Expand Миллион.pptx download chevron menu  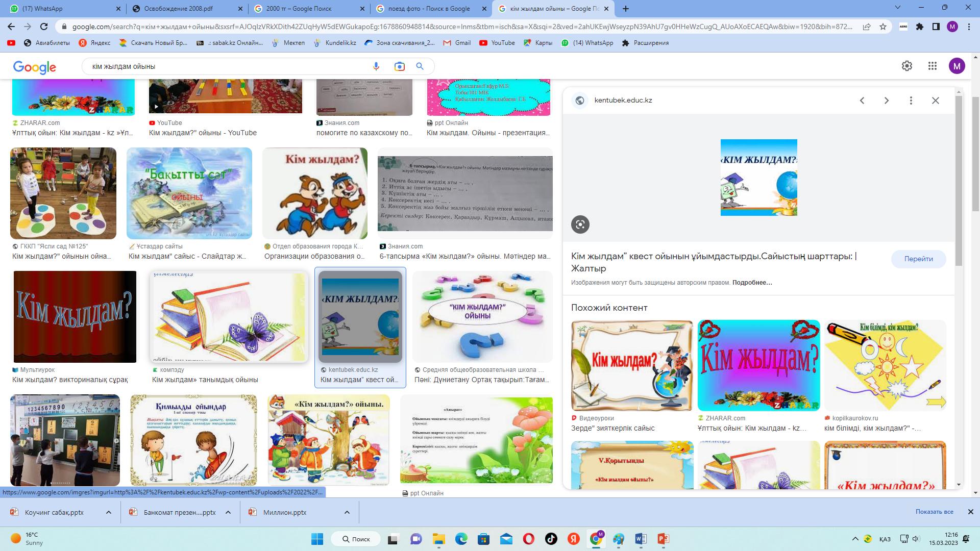click(x=347, y=512)
